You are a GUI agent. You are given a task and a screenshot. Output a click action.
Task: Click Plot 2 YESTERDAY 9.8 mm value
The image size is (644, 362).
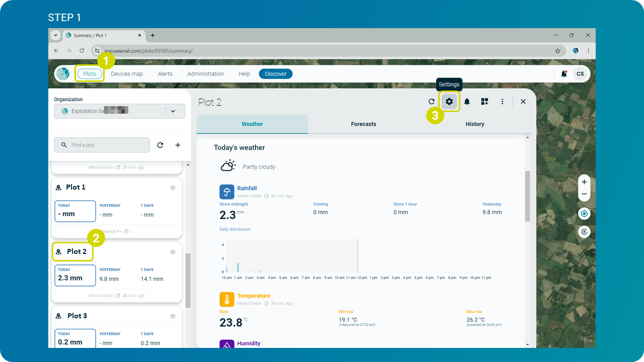click(x=109, y=279)
